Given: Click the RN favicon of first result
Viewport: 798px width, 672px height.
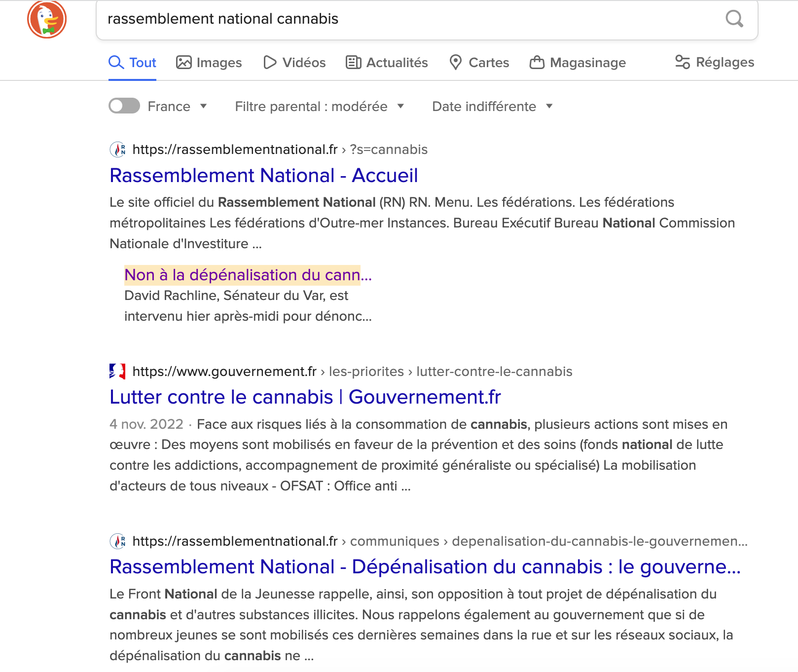Looking at the screenshot, I should [x=117, y=149].
